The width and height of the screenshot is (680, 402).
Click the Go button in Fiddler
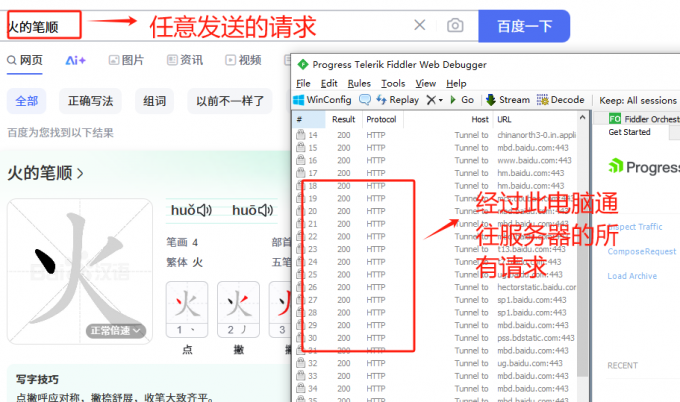[x=462, y=100]
